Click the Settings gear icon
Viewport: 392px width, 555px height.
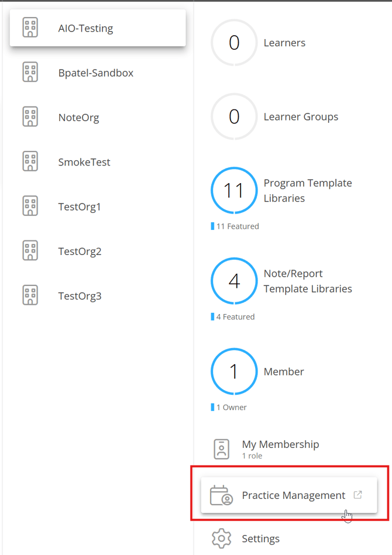pyautogui.click(x=222, y=539)
